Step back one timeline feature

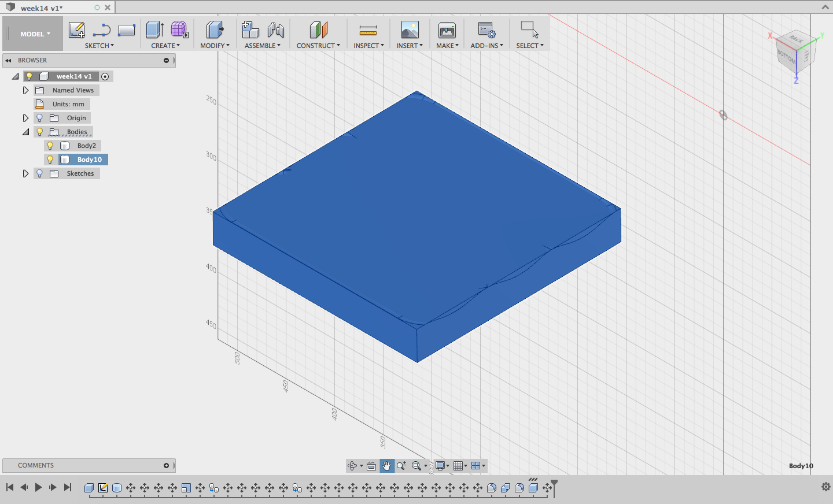pos(24,487)
